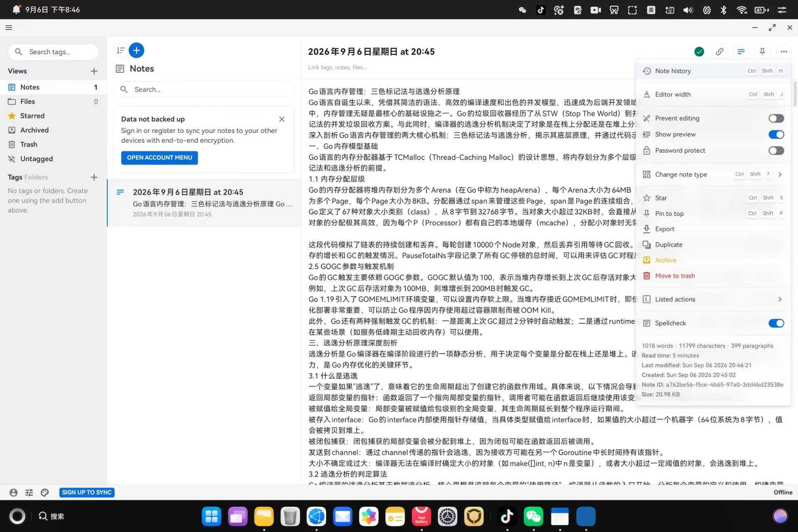Focus the notes Search field

[204, 89]
